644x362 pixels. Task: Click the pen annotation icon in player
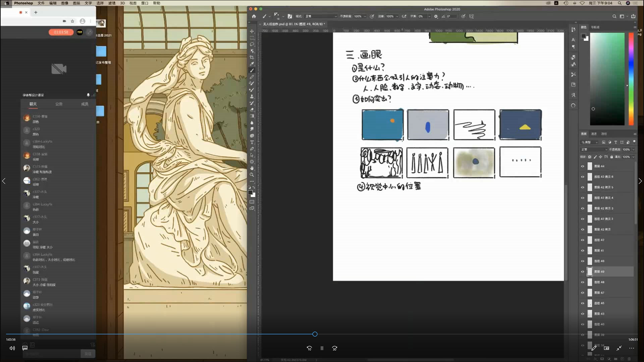(x=594, y=348)
